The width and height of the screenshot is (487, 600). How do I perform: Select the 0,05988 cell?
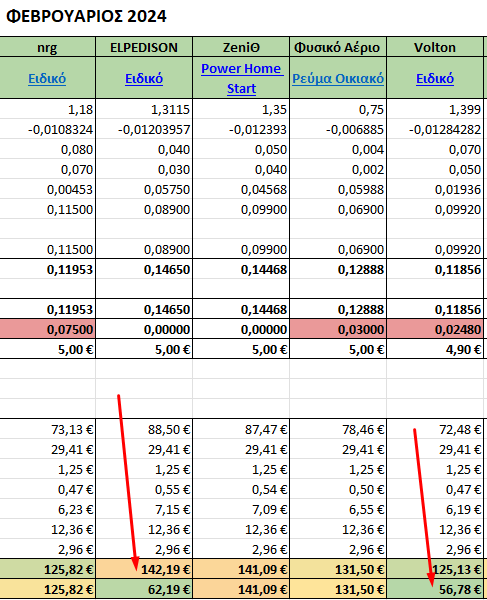pyautogui.click(x=338, y=189)
